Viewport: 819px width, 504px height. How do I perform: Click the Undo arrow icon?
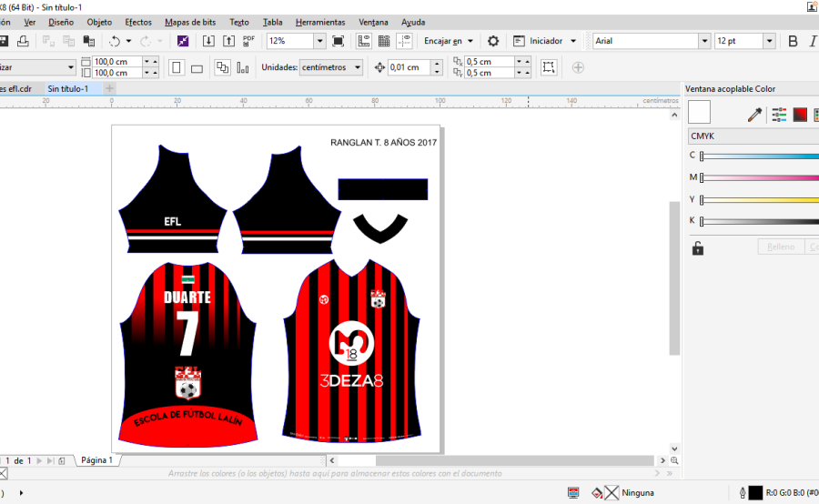115,41
